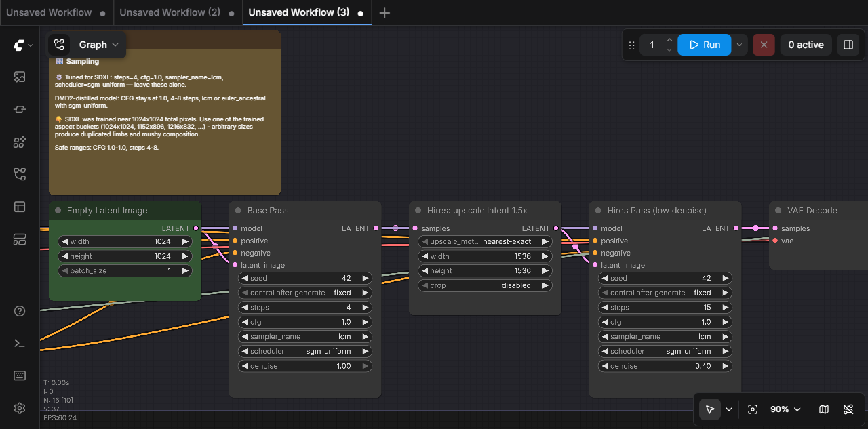
Task: Toggle collapse dot of Hires upscale latent node
Action: (x=418, y=211)
